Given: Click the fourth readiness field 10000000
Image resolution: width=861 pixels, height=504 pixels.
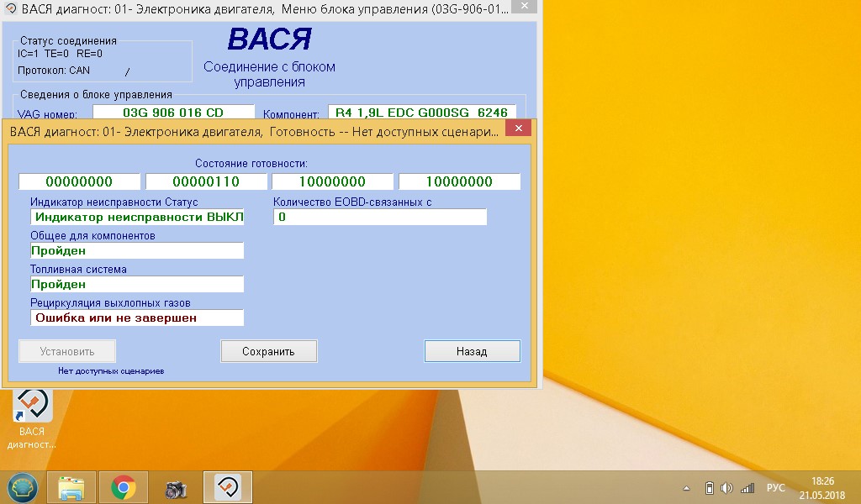Looking at the screenshot, I should click(x=459, y=181).
